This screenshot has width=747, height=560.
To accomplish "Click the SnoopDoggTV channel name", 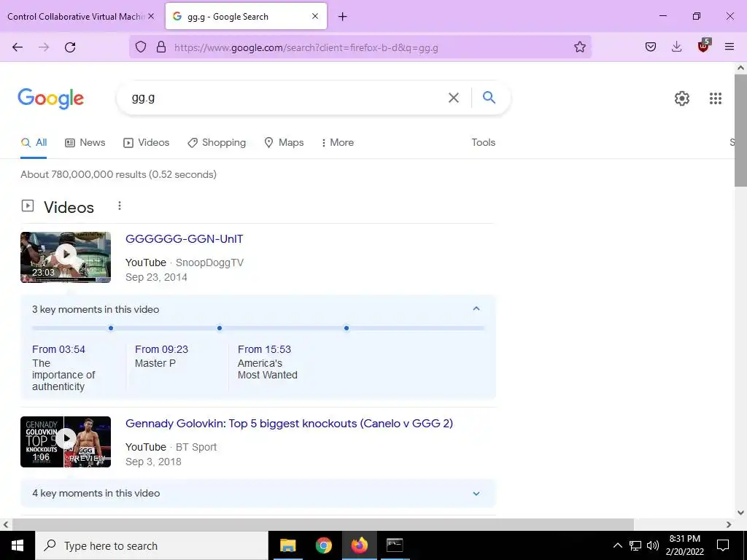I will 209,262.
